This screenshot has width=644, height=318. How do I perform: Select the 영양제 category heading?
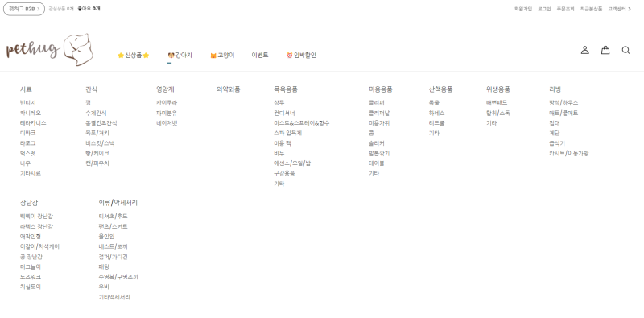[x=165, y=89]
